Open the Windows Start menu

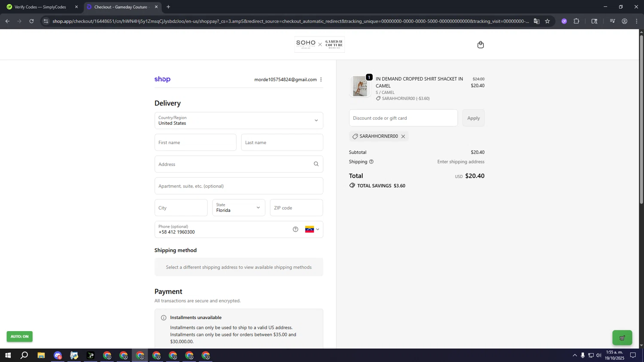coord(8,356)
